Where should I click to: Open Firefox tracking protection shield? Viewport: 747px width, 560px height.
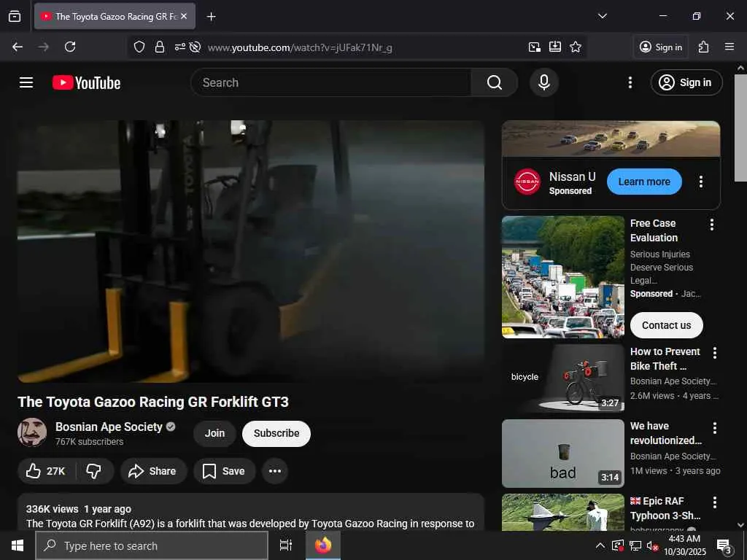[x=139, y=47]
